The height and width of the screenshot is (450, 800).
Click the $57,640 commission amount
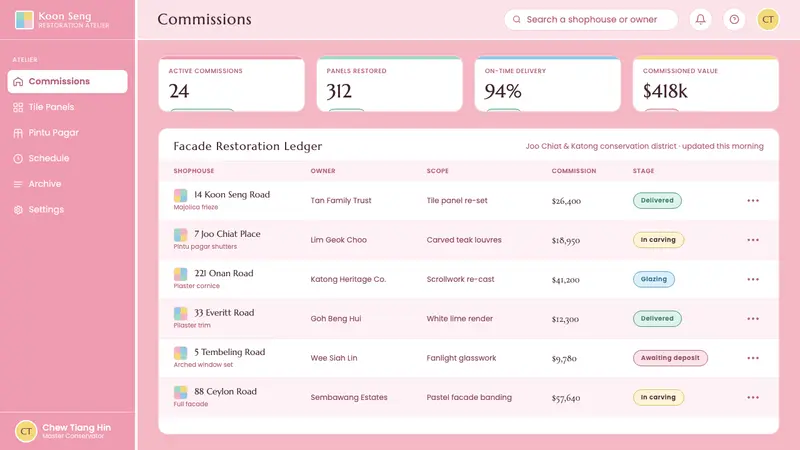tap(566, 397)
